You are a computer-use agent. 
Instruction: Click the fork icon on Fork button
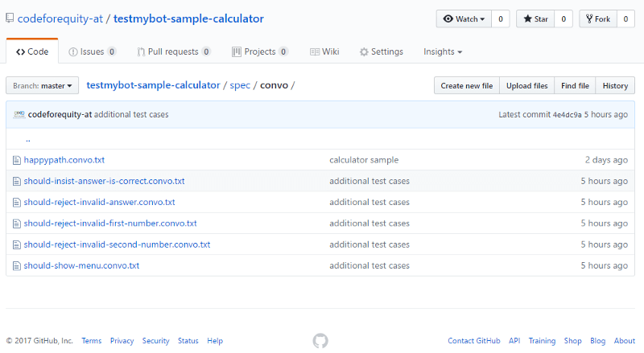tap(589, 18)
